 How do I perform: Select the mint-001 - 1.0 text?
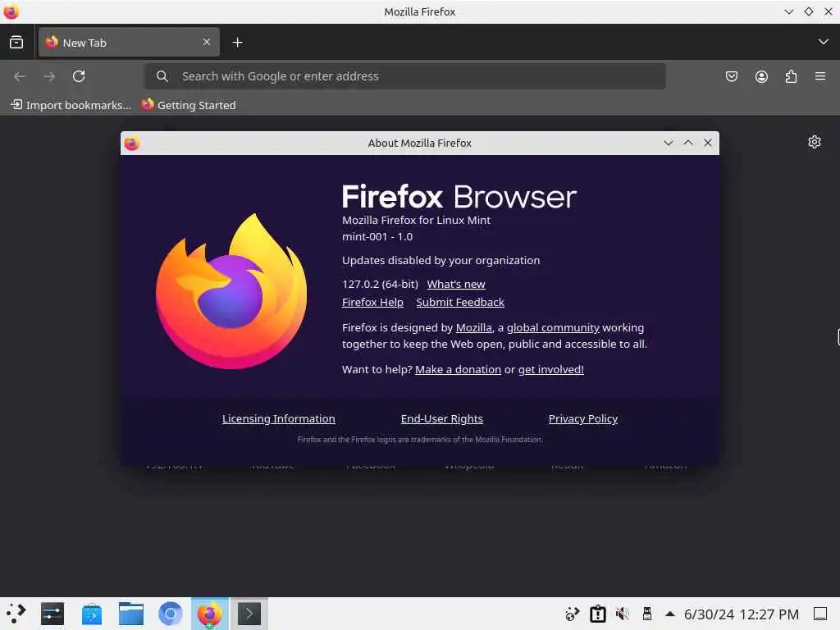(377, 236)
